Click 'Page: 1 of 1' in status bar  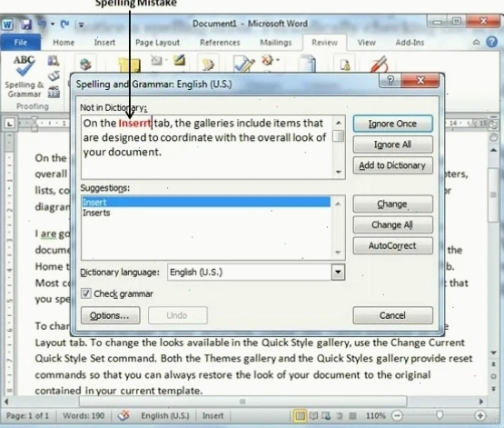pyautogui.click(x=27, y=416)
